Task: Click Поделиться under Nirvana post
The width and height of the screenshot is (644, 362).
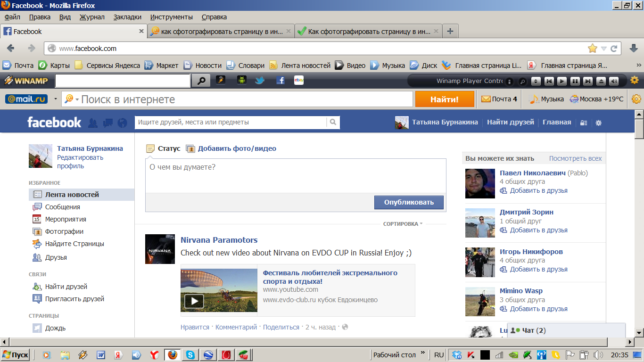Action: tap(281, 327)
